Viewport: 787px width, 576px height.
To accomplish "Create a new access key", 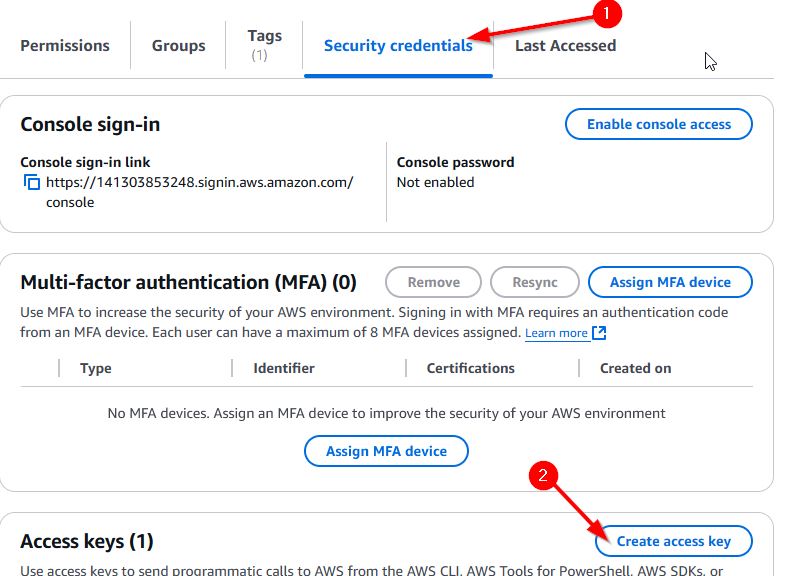I will coord(673,541).
